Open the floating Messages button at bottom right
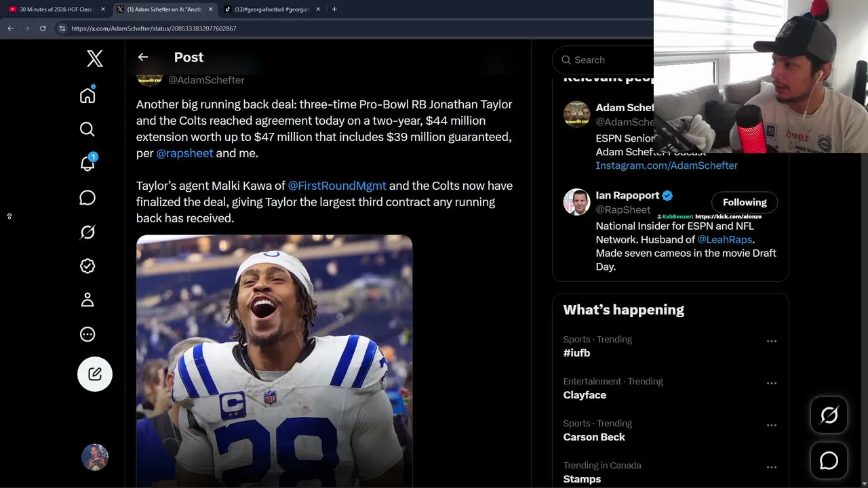This screenshot has height=488, width=868. coord(829,461)
